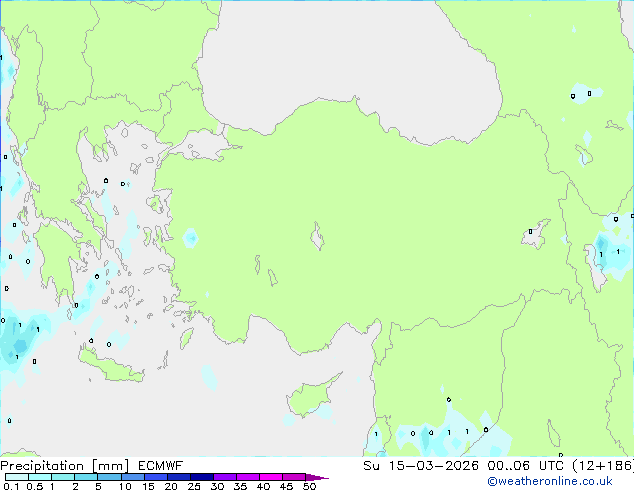Screen dimensions: 634x490
Task: Click the 'Precipitation' title word
Action: 42,466
